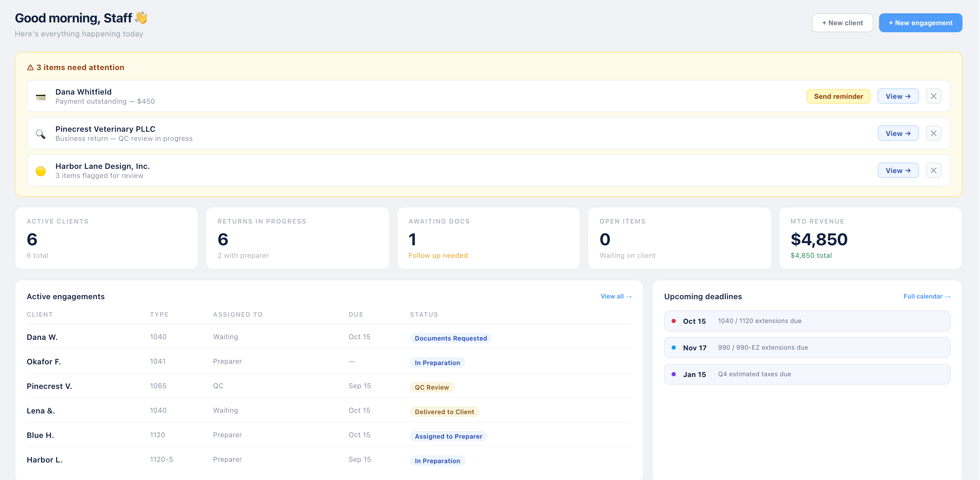The width and height of the screenshot is (980, 480).
Task: Click the warning triangle icon in attention banner
Action: click(30, 67)
